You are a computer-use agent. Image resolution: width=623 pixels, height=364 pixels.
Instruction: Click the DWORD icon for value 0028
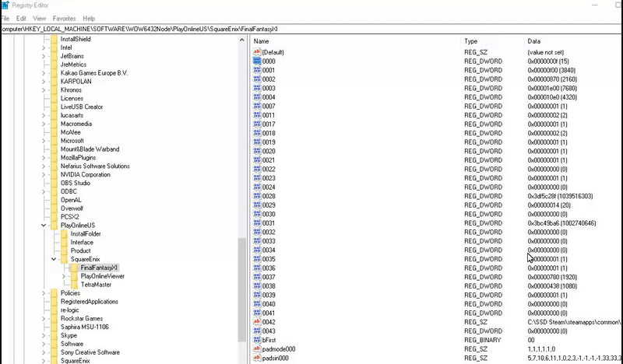click(257, 196)
